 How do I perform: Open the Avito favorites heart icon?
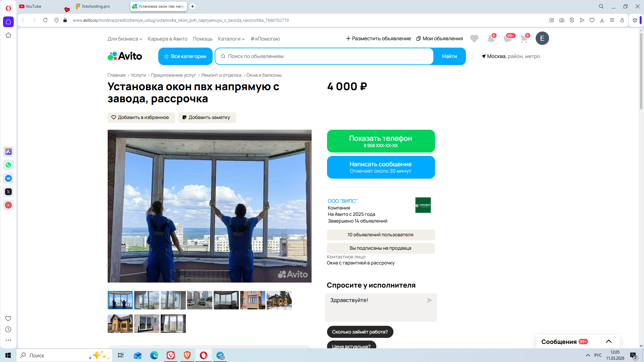point(474,39)
